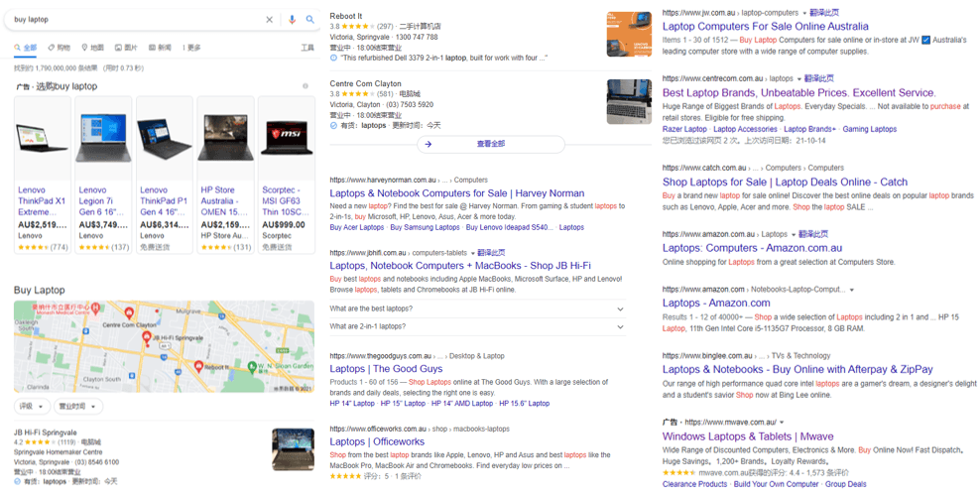Click the 'HP 14" AMD Laptop' sitelink

(x=462, y=404)
